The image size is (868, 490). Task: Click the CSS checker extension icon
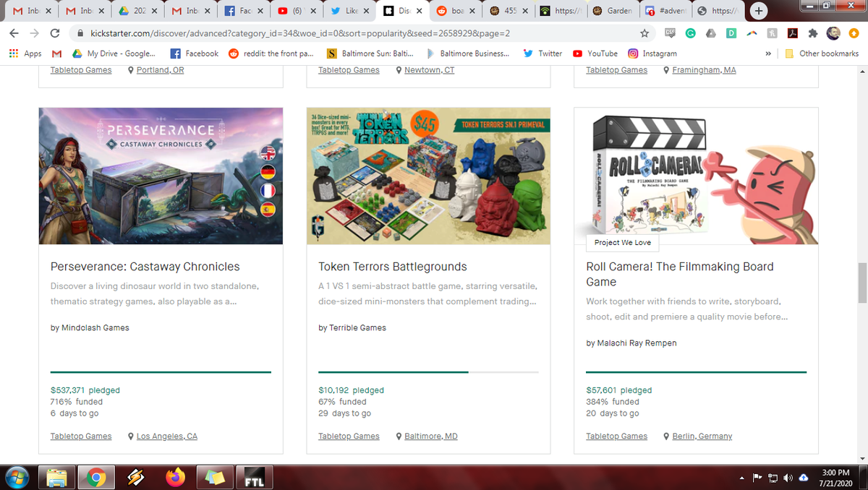[671, 33]
